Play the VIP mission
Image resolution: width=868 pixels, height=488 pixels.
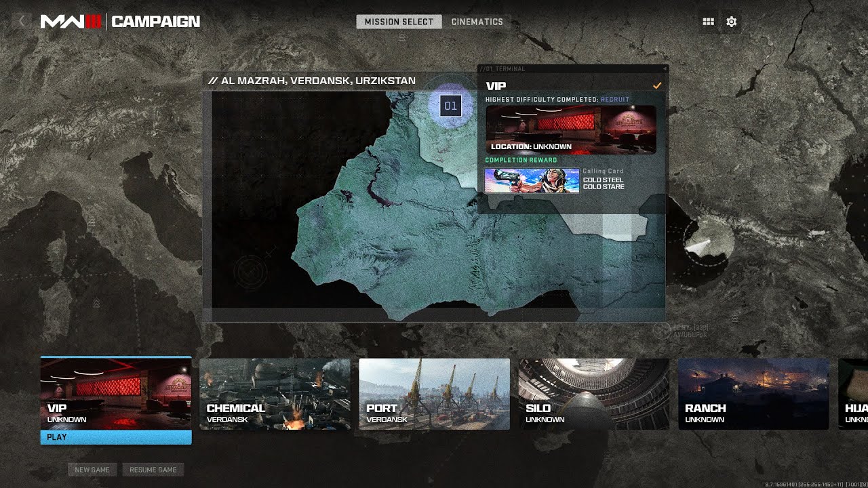click(x=116, y=437)
